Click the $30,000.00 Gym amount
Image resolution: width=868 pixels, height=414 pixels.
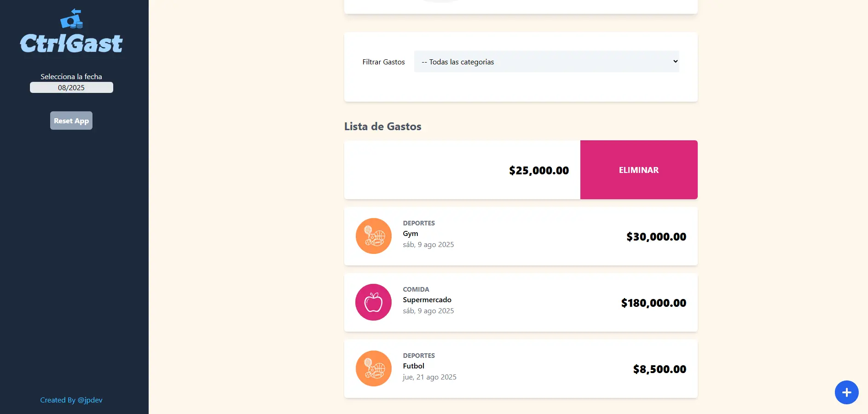point(656,237)
